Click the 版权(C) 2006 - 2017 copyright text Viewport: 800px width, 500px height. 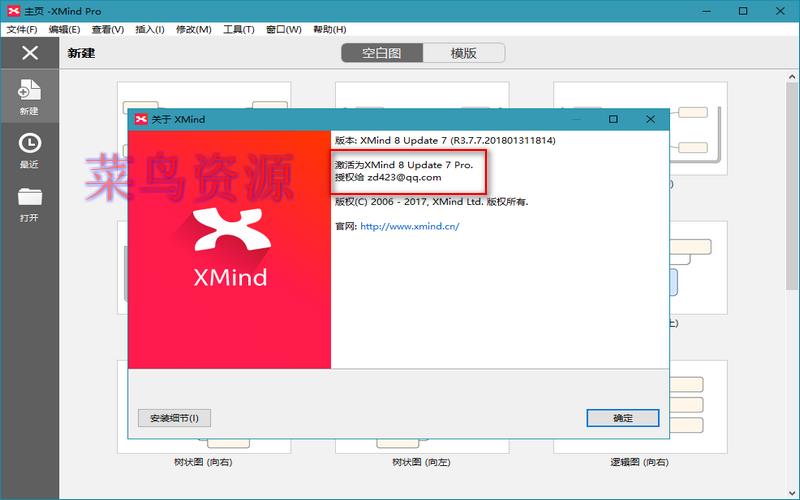point(432,202)
